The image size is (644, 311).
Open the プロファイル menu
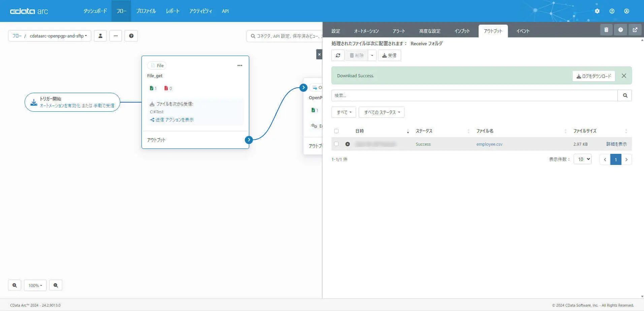(x=146, y=11)
